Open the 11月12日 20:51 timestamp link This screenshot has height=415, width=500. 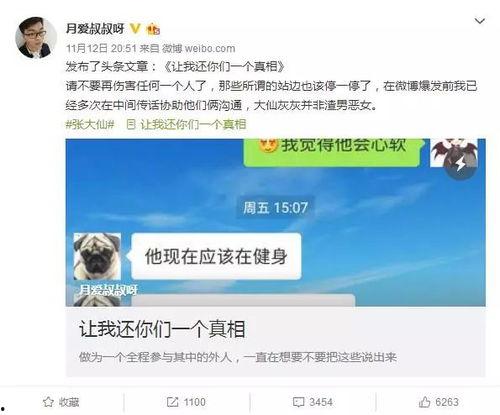tap(101, 48)
